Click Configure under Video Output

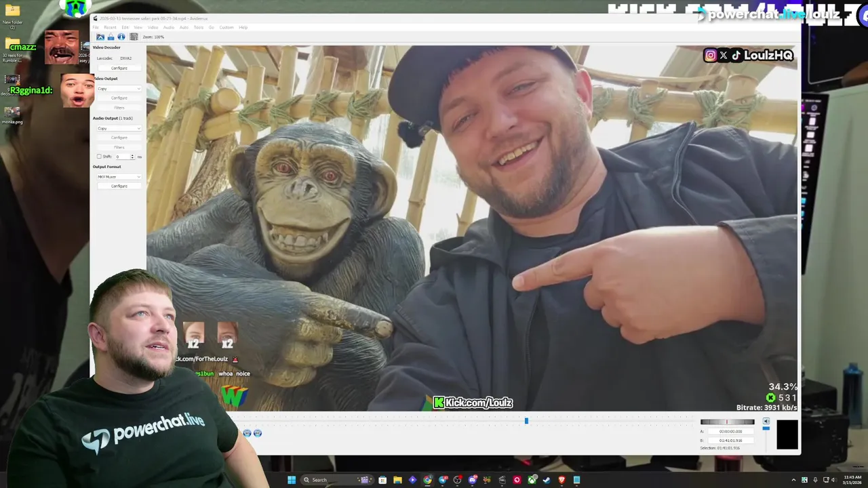119,98
